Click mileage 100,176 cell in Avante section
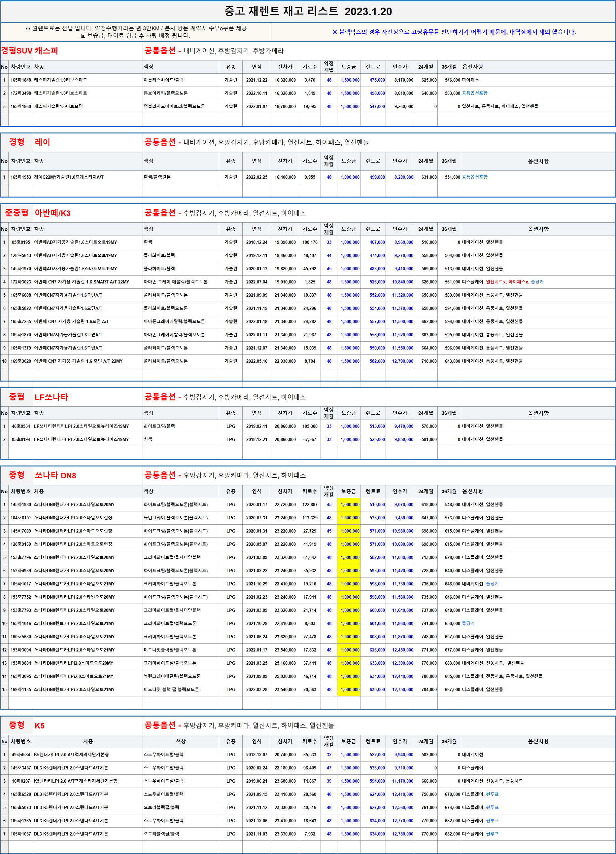 point(310,242)
